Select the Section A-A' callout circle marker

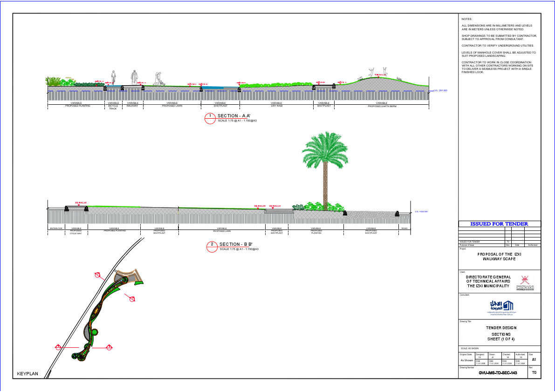[211, 117]
